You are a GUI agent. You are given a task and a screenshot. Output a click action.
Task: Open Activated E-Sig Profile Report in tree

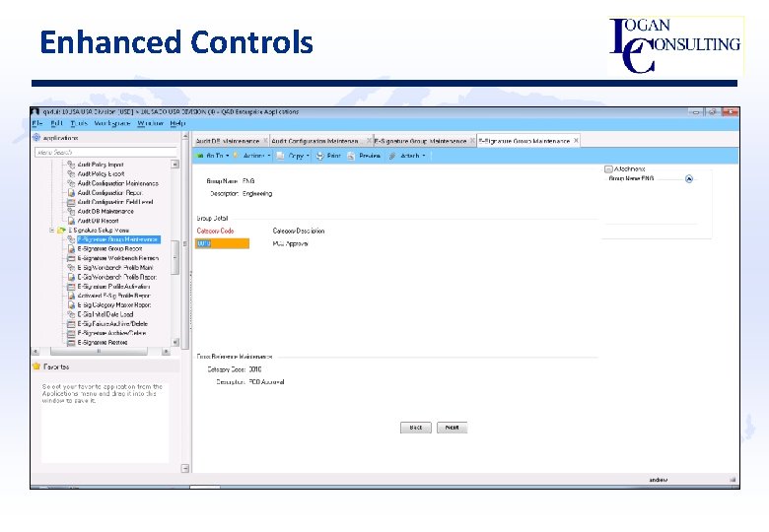[113, 296]
